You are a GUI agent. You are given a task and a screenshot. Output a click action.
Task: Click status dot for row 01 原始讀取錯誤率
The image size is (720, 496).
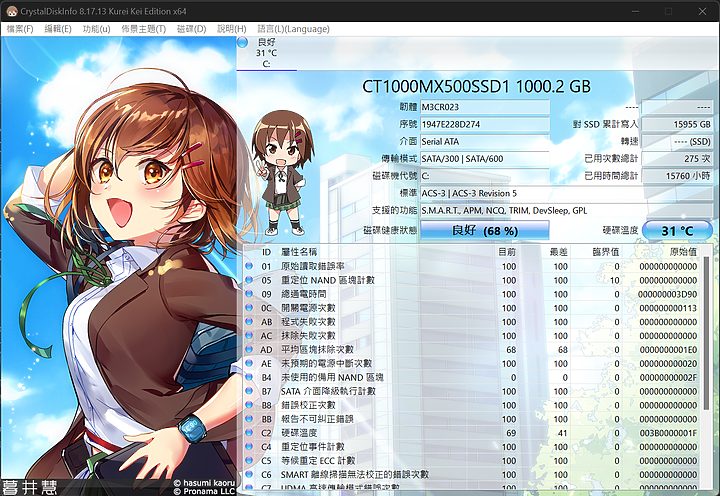tap(249, 266)
